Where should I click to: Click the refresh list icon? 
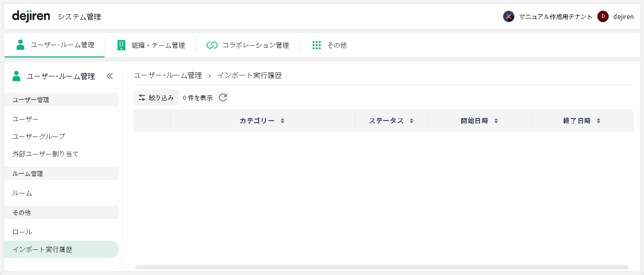[x=223, y=97]
